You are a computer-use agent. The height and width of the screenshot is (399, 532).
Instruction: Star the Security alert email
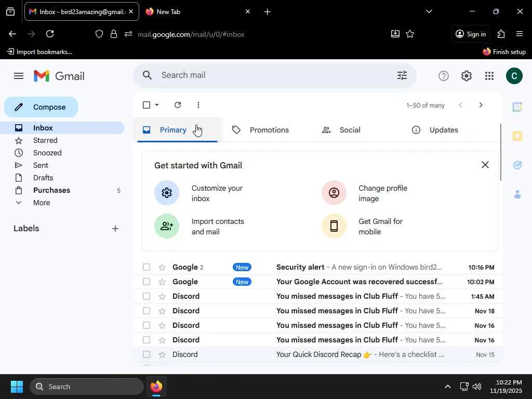[162, 268]
